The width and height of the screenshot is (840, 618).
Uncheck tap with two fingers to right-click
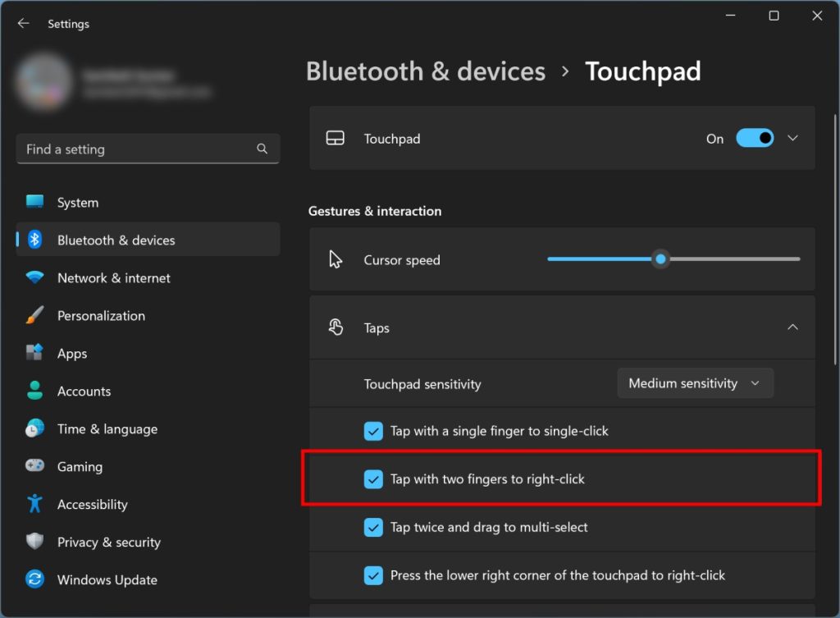point(374,478)
